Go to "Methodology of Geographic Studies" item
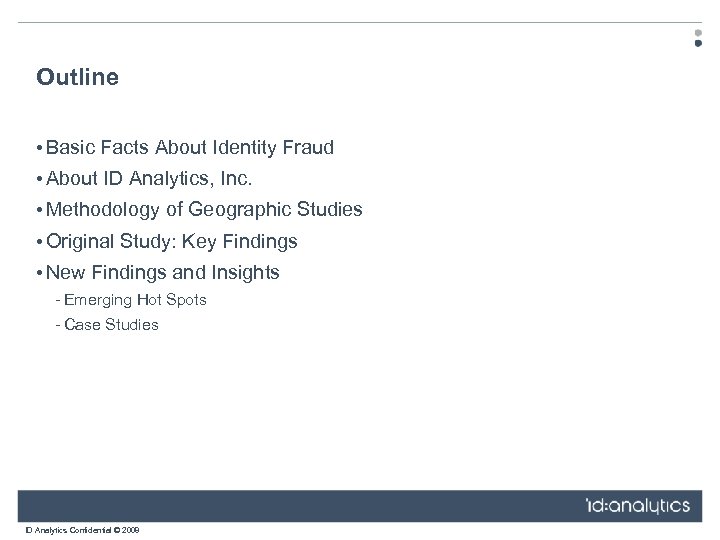720x540 pixels. click(x=204, y=210)
